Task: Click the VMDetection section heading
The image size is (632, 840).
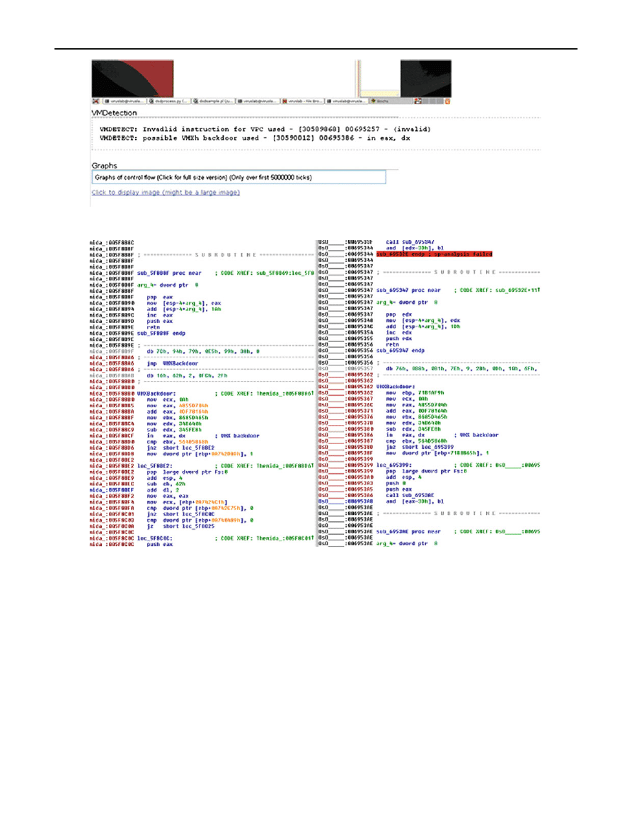Action: pyautogui.click(x=114, y=113)
